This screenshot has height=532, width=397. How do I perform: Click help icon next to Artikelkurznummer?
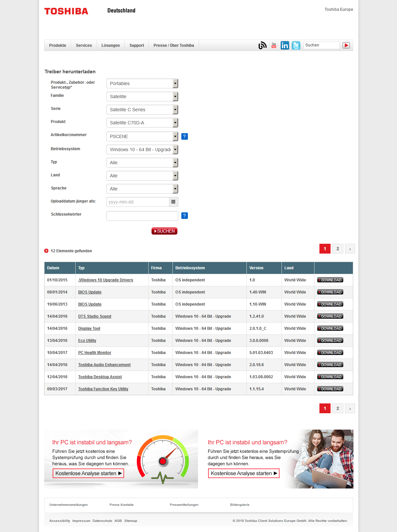pos(185,136)
